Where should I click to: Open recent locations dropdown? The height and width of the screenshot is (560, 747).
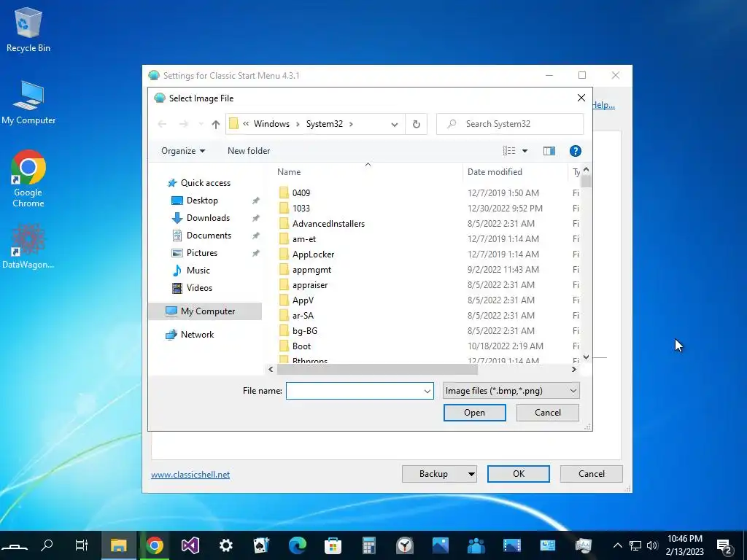(201, 124)
